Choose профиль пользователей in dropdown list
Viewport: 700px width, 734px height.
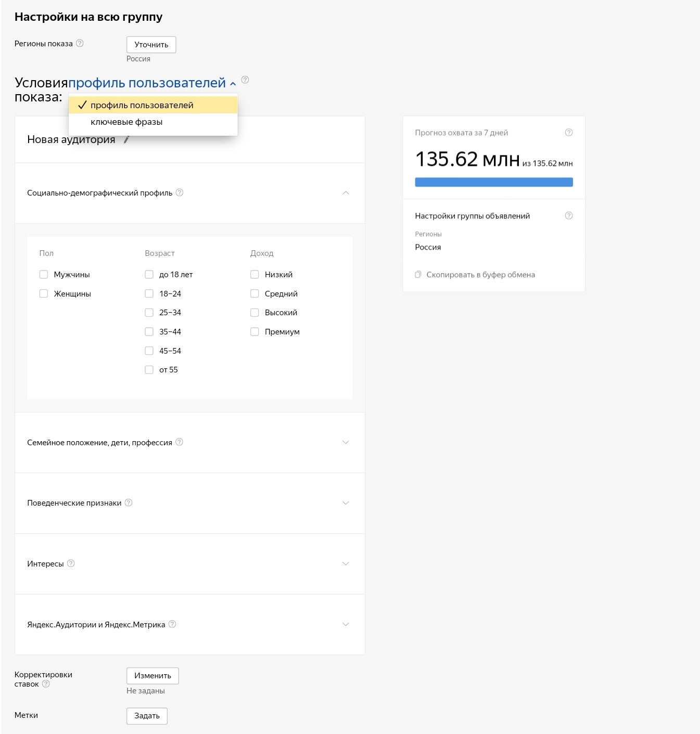[x=153, y=105]
